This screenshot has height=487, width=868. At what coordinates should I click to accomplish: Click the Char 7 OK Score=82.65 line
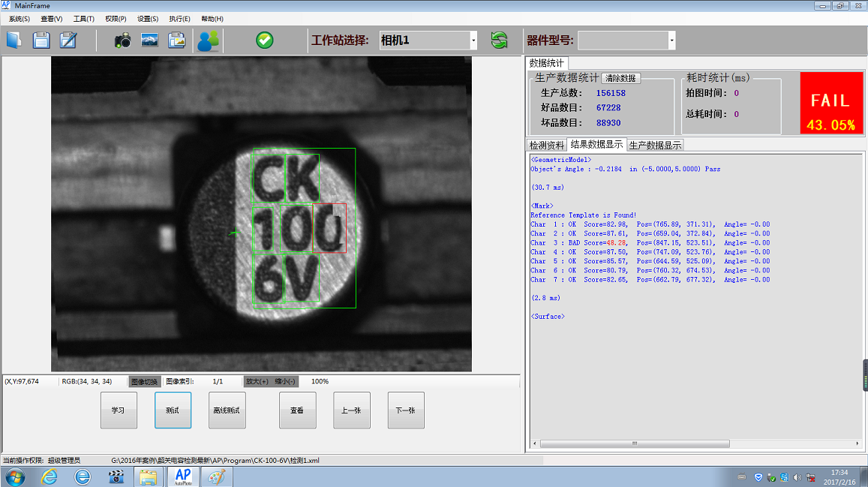(x=650, y=280)
